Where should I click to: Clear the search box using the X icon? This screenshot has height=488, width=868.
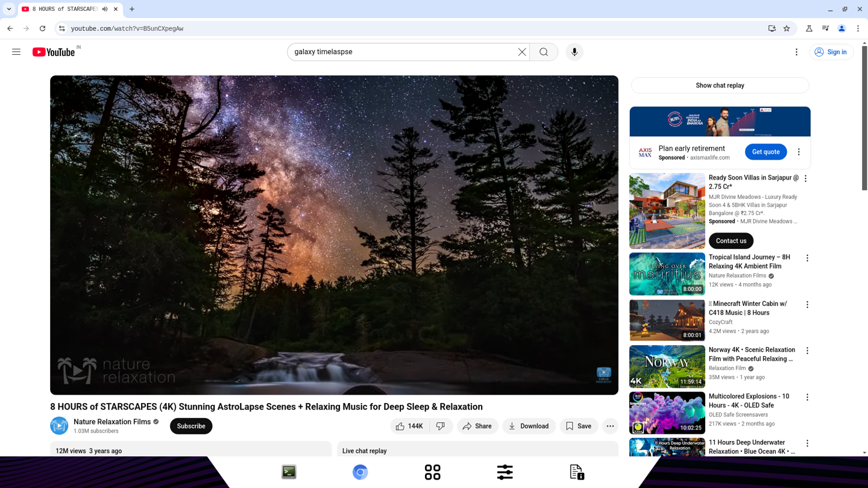(x=521, y=52)
